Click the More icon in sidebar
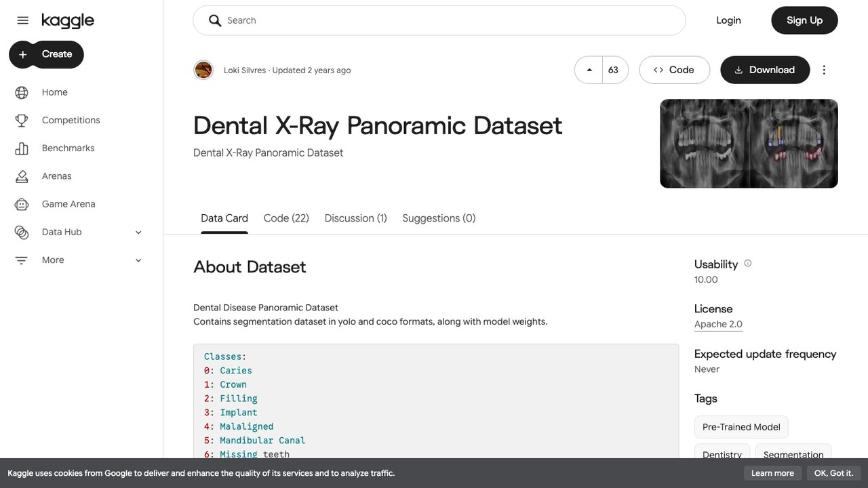Screen dimensions: 868x488 pos(22,260)
